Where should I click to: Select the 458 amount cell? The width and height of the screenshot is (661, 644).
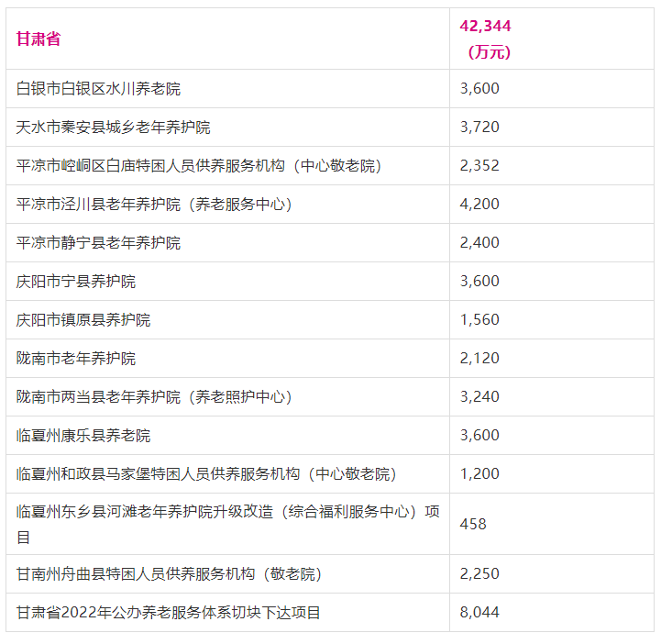[x=473, y=524]
